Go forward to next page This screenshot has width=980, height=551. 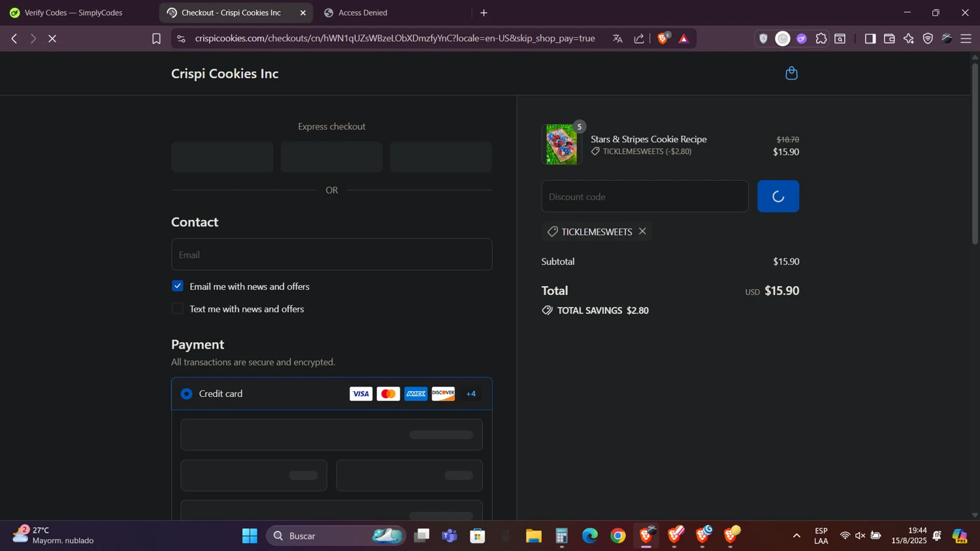click(33, 39)
